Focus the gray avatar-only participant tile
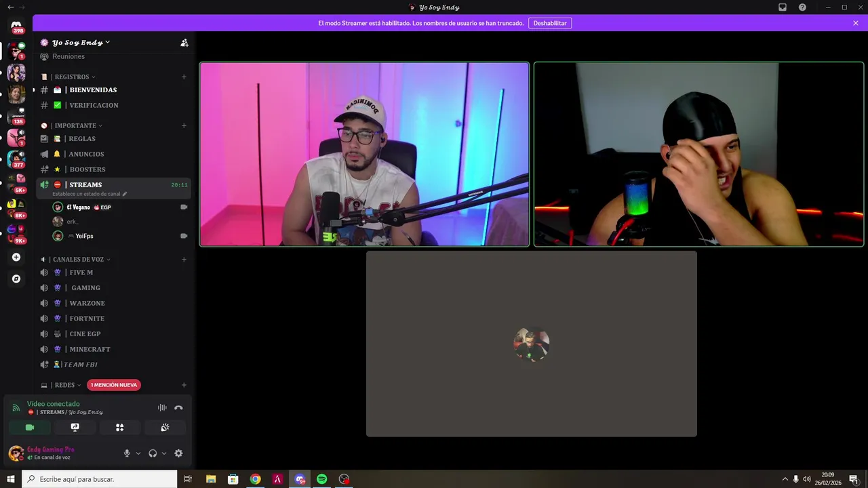This screenshot has height=488, width=868. point(532,344)
